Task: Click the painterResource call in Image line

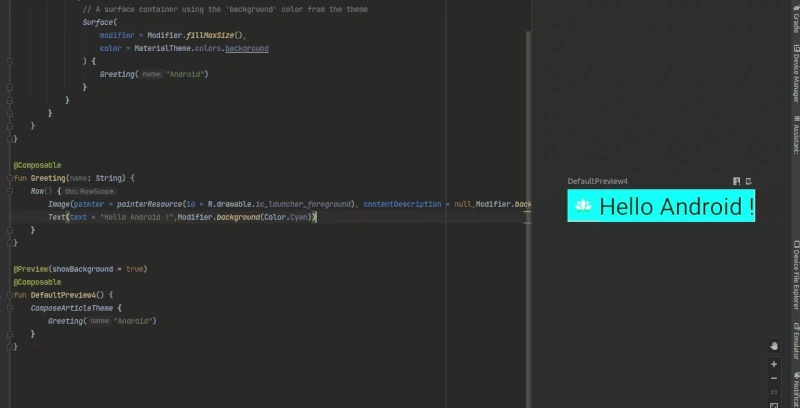Action: coord(149,204)
